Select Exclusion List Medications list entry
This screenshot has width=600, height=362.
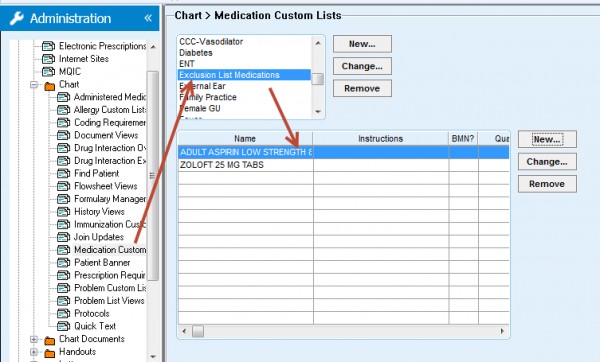tap(245, 75)
